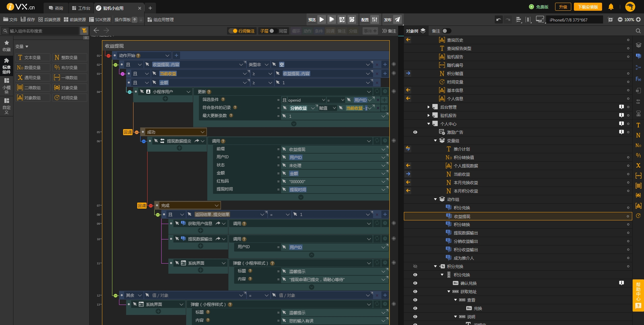Open the 后端资源 menu
Viewport: 644px width, 325px height.
[x=49, y=20]
